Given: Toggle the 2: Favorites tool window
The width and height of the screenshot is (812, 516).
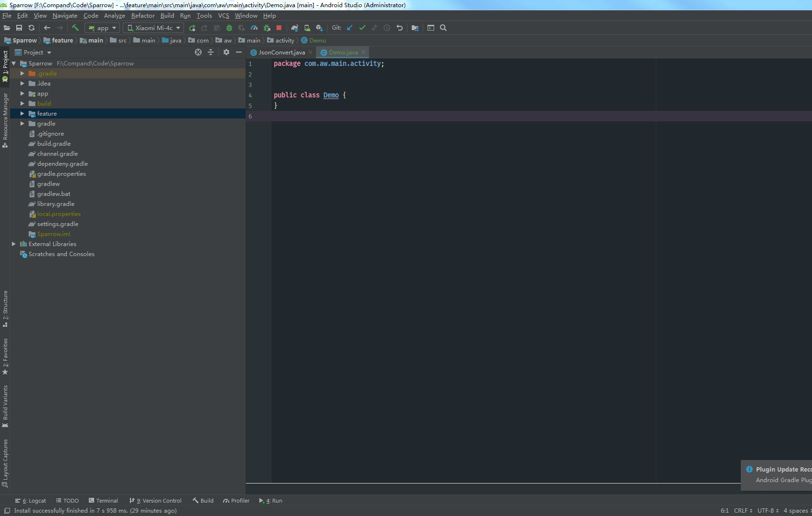Looking at the screenshot, I should coord(5,356).
